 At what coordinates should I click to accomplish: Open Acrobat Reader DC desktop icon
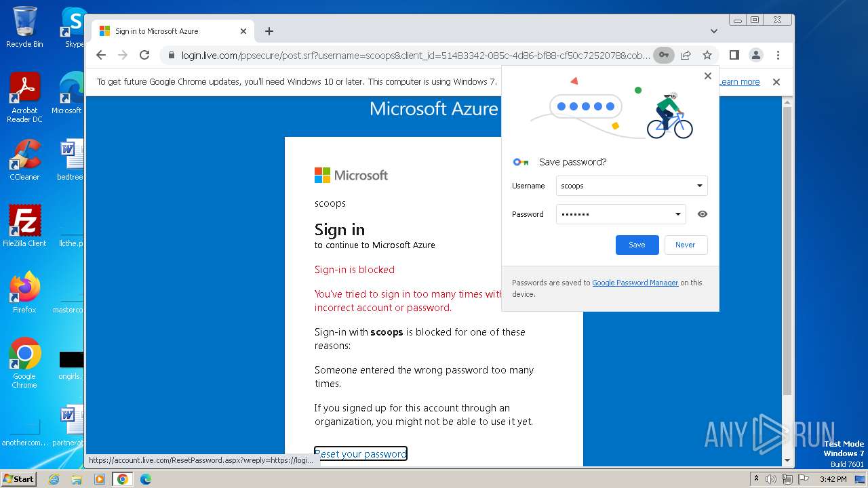pyautogui.click(x=24, y=98)
